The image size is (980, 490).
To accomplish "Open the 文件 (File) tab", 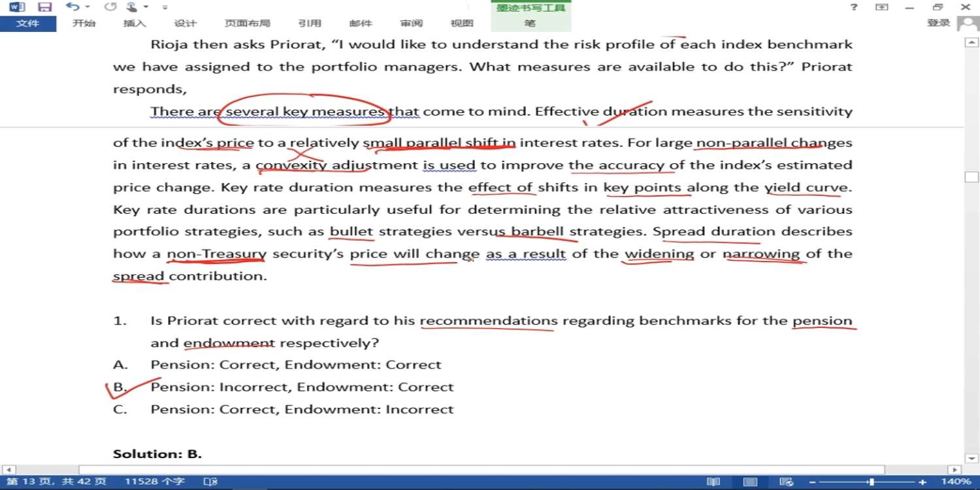I will (27, 24).
